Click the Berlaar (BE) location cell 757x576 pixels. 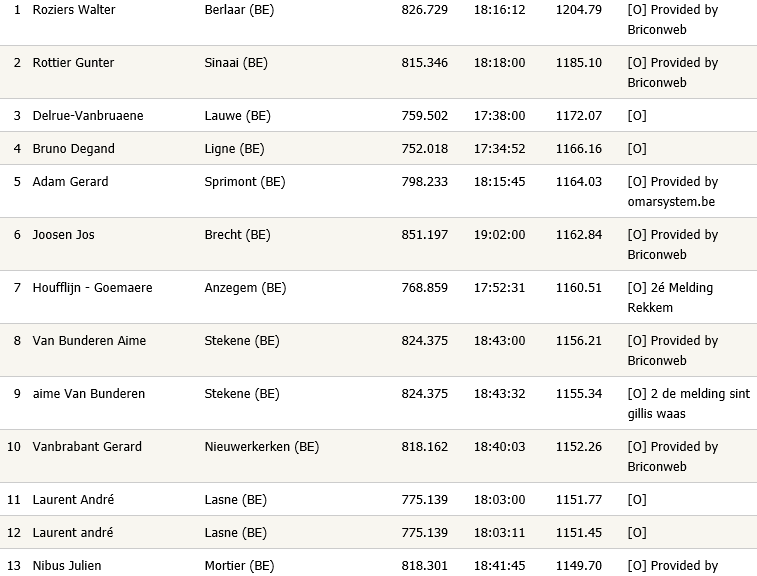pos(240,10)
